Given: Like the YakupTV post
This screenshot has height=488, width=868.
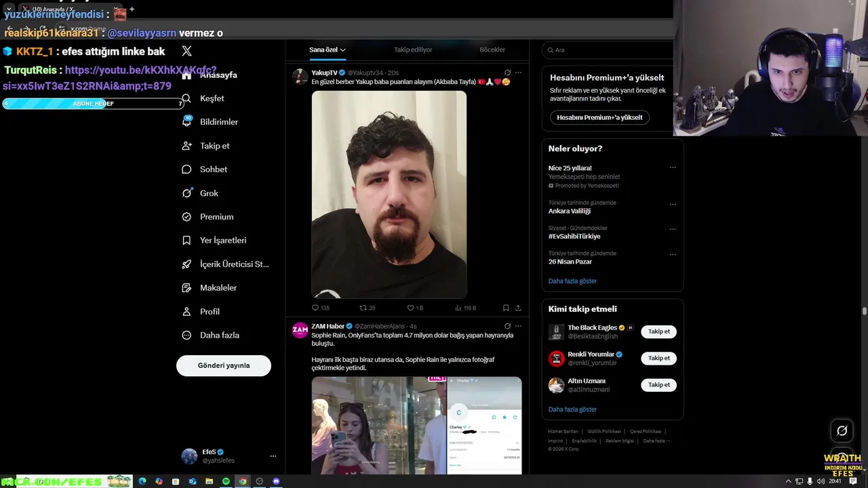Looking at the screenshot, I should [x=414, y=308].
